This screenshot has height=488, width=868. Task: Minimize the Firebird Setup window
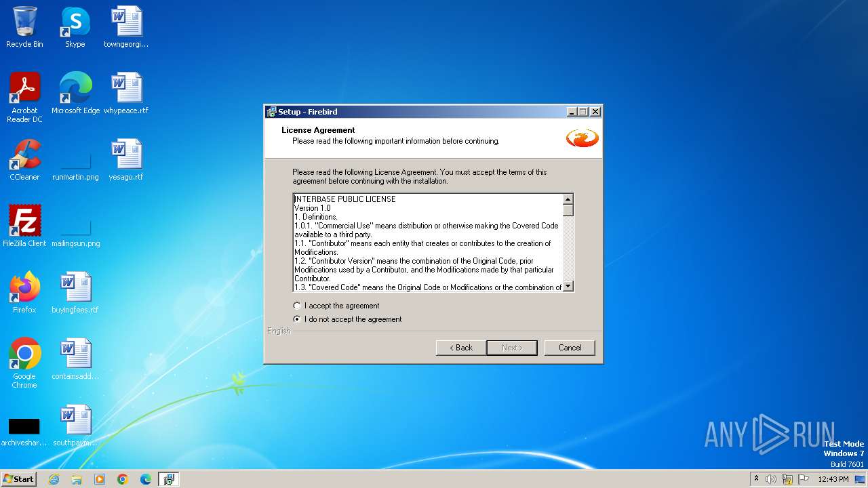[572, 112]
